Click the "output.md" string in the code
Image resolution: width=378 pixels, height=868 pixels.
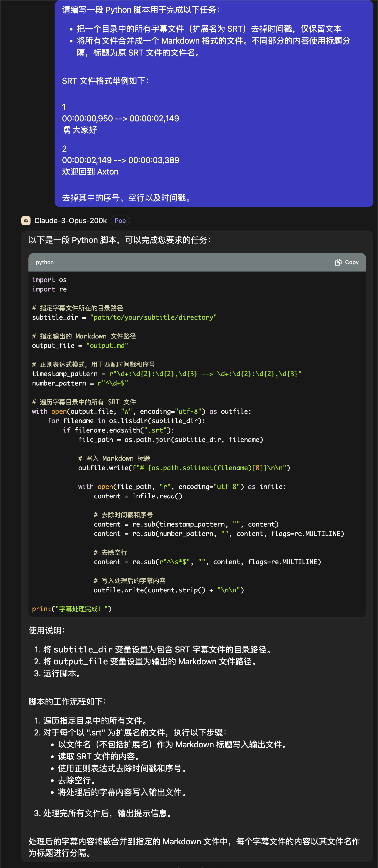107,346
